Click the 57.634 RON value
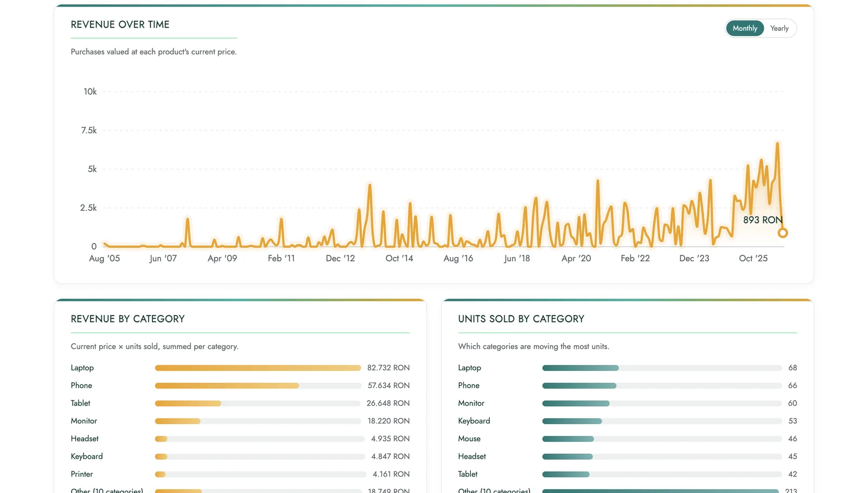The height and width of the screenshot is (493, 868). click(388, 385)
